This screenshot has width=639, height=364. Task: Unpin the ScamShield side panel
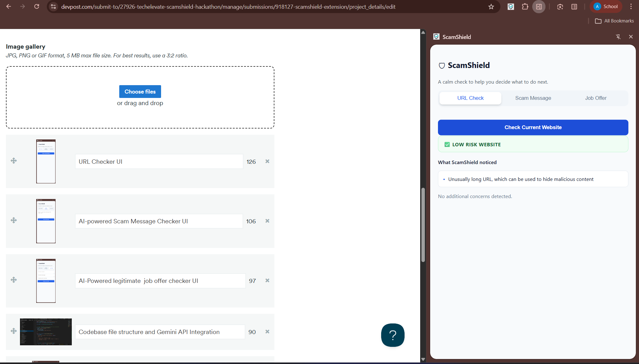618,37
